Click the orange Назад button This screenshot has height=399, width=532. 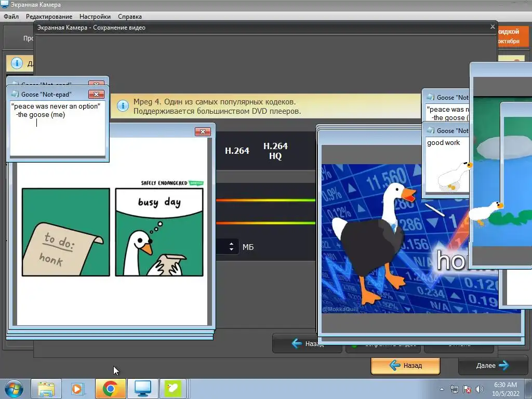tap(405, 366)
